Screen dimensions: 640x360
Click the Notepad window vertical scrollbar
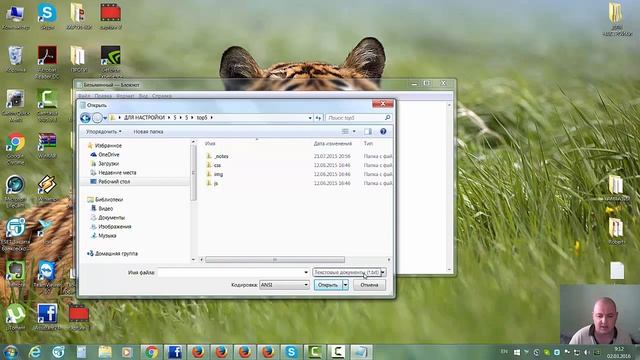[449, 187]
